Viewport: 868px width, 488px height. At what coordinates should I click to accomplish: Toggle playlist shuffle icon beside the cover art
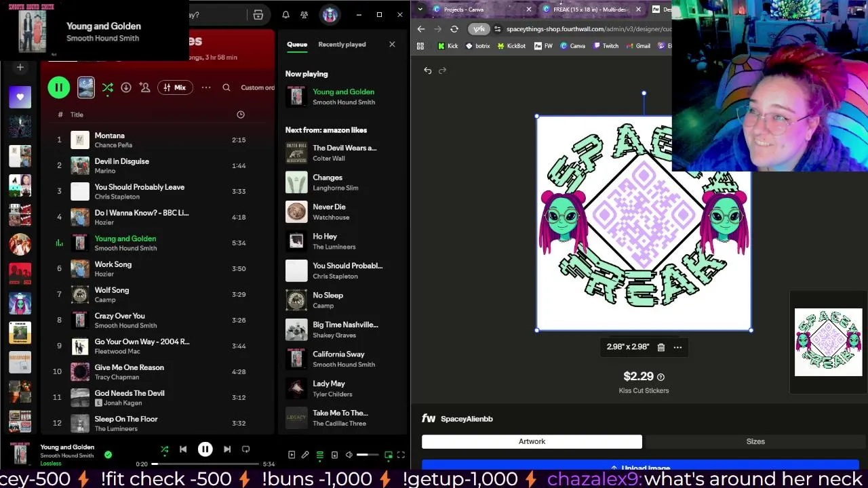[107, 87]
